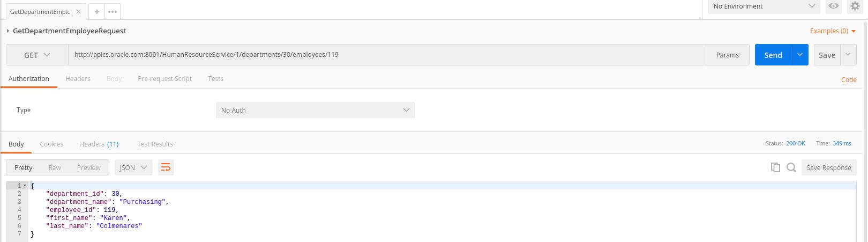
Task: Open the JSON format dropdown
Action: point(133,167)
